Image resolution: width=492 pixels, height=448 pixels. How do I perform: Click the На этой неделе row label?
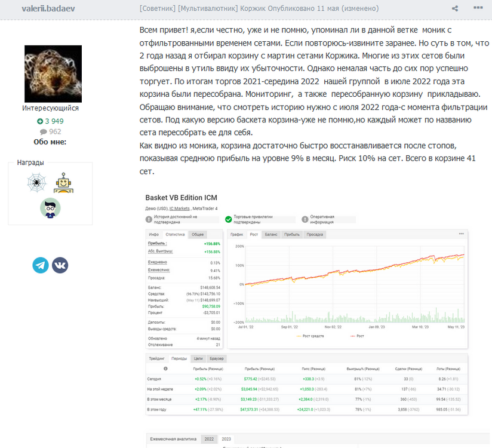[x=160, y=389]
